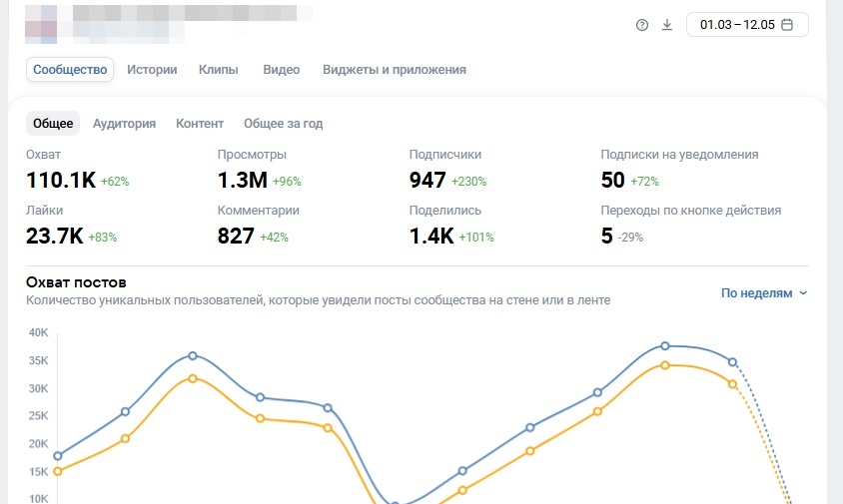Click the Просмотры value 1.3M
The height and width of the screenshot is (504, 843).
pyautogui.click(x=243, y=180)
